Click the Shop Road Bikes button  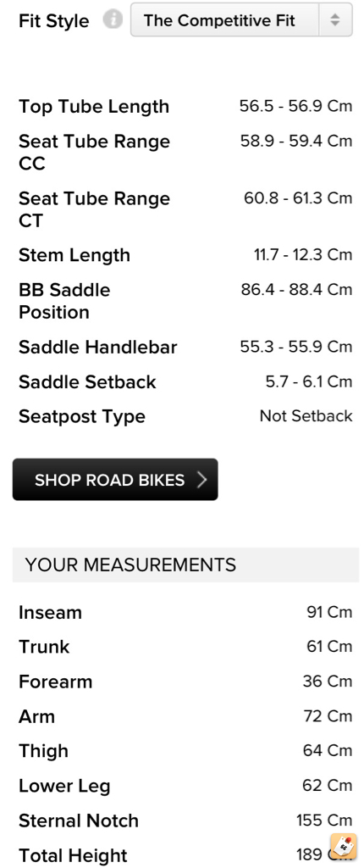[115, 480]
